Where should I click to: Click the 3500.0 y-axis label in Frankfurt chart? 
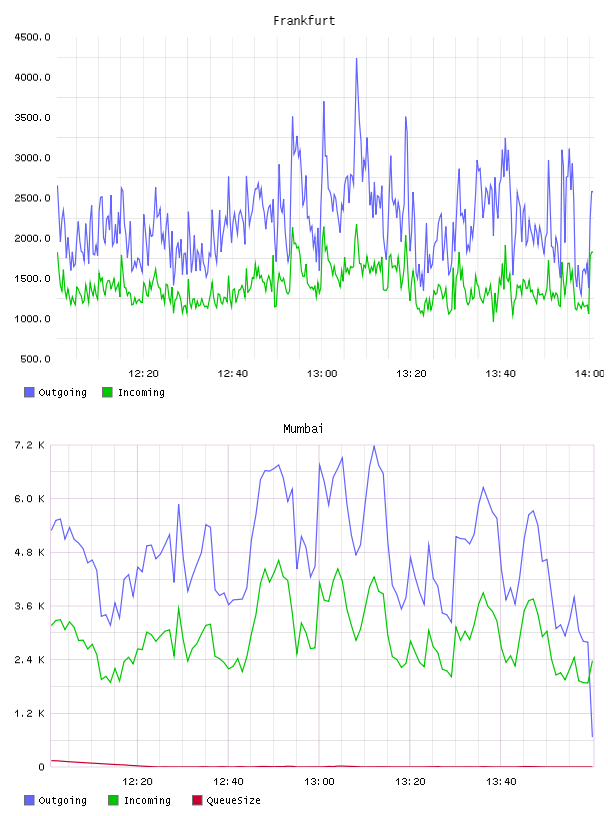[x=32, y=118]
